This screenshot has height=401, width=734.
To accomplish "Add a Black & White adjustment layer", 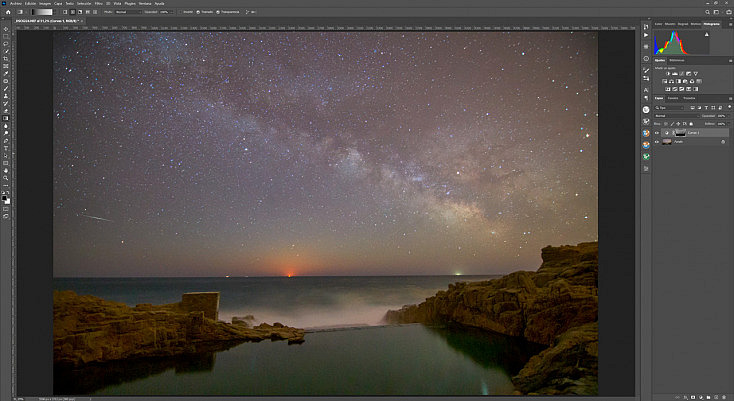I will (678, 81).
